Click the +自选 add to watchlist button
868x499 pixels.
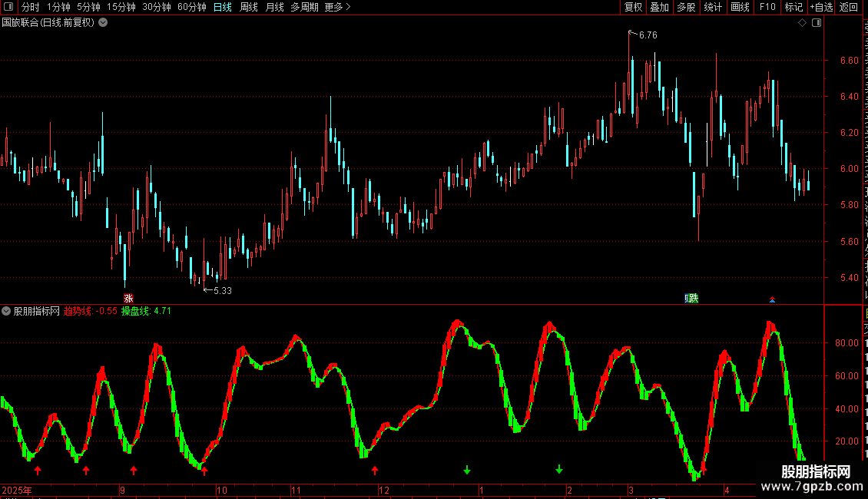click(x=821, y=7)
